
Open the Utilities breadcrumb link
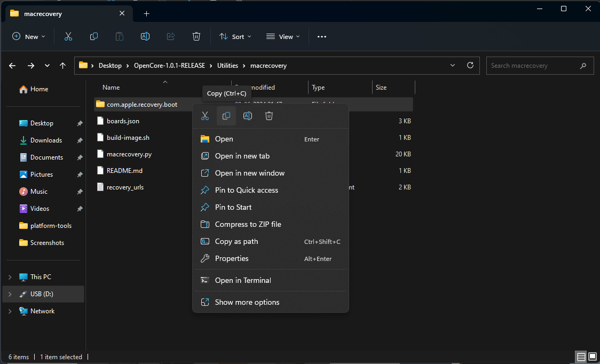click(x=227, y=65)
